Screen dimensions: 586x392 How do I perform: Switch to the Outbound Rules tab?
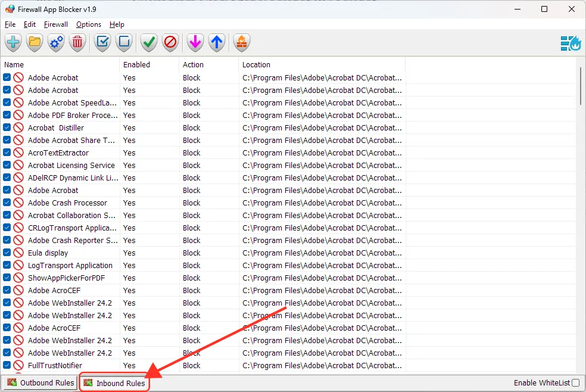[40, 382]
